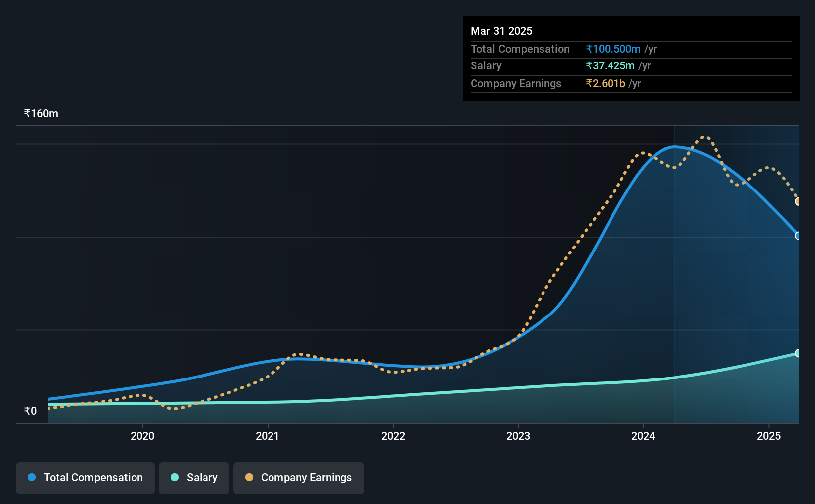Click the ₹37.425m Salary tooltip value
The width and height of the screenshot is (815, 504).
610,65
